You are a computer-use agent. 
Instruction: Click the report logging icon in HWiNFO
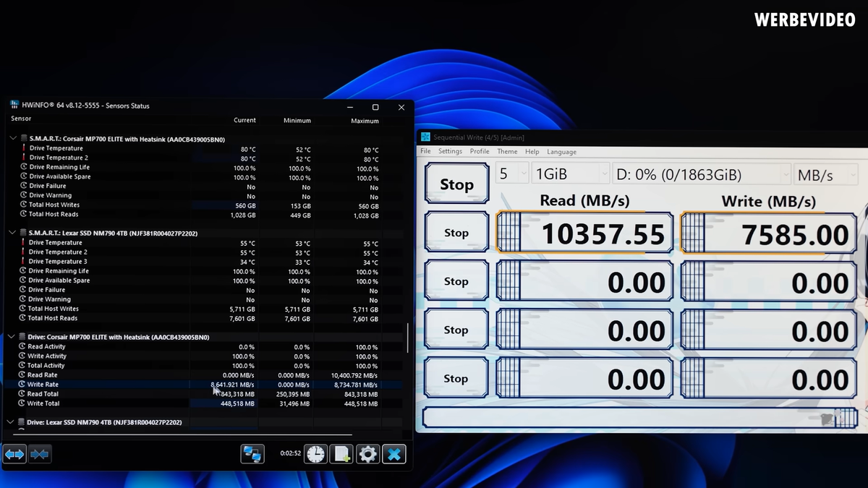(x=341, y=453)
